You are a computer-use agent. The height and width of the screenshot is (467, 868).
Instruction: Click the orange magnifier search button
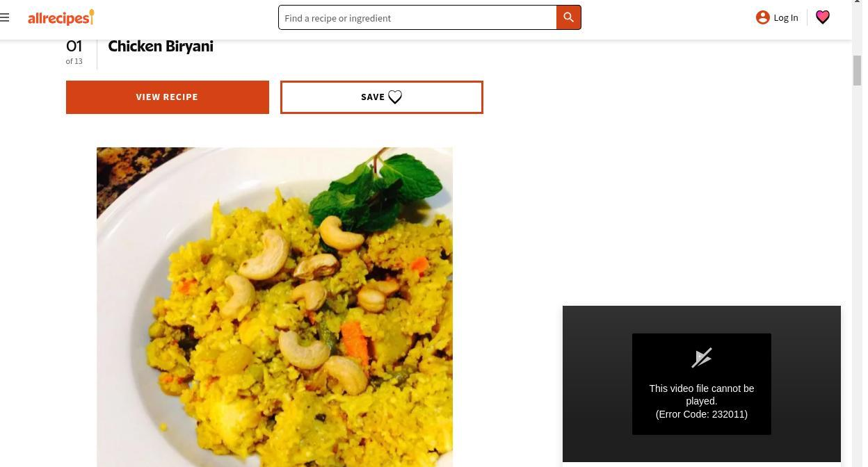pyautogui.click(x=568, y=17)
